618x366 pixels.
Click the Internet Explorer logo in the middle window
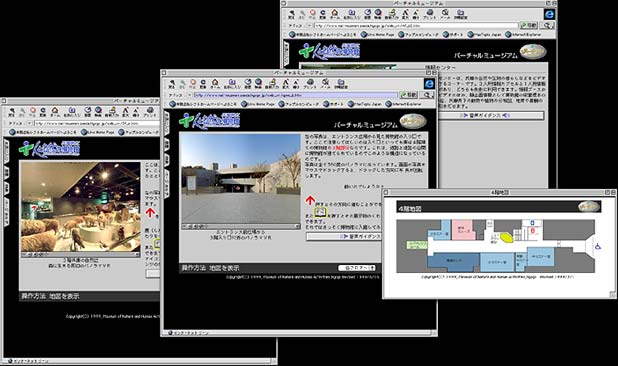coord(429,84)
